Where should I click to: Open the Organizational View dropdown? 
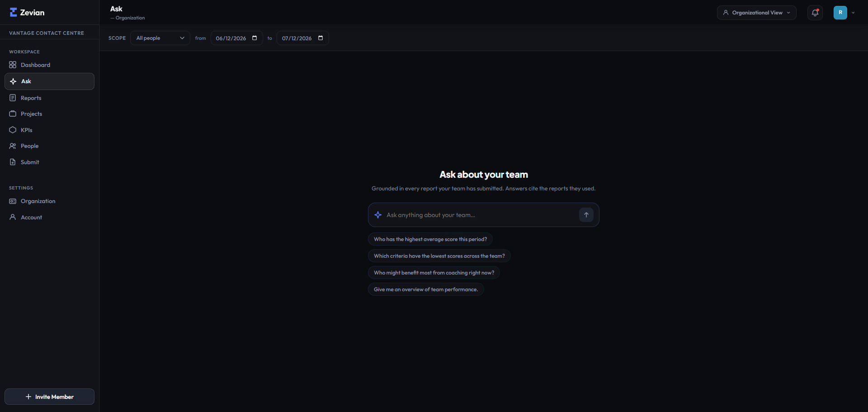pos(756,13)
